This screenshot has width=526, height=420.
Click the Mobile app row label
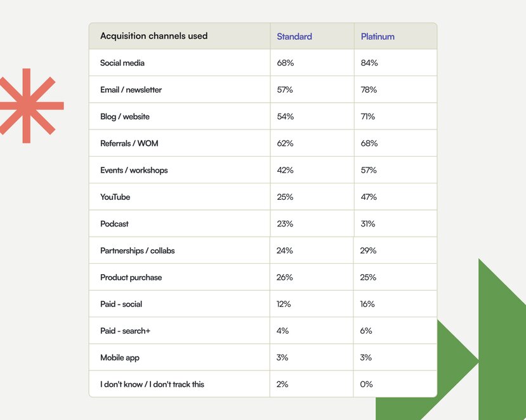[x=119, y=358]
